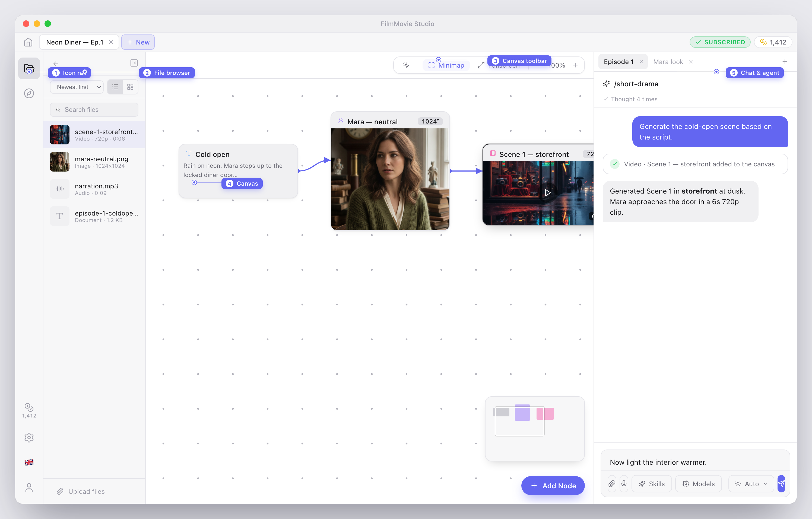Open the Models selector
This screenshot has width=812, height=519.
point(698,484)
